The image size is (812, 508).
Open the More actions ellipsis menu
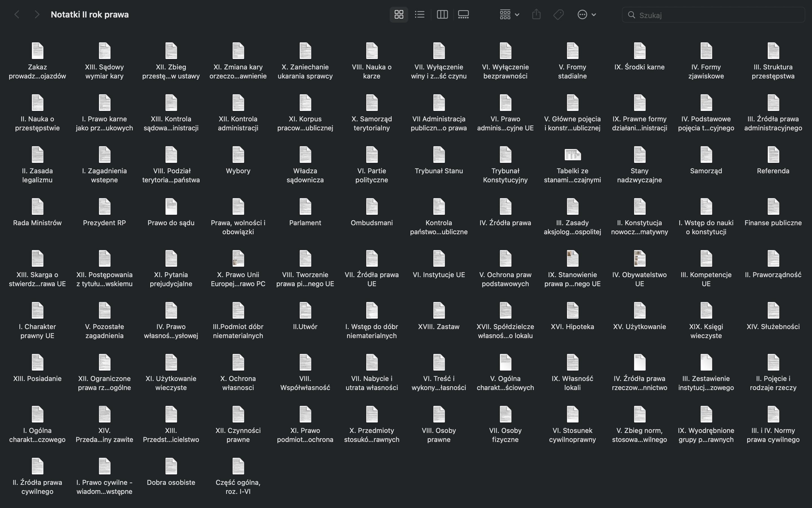586,14
